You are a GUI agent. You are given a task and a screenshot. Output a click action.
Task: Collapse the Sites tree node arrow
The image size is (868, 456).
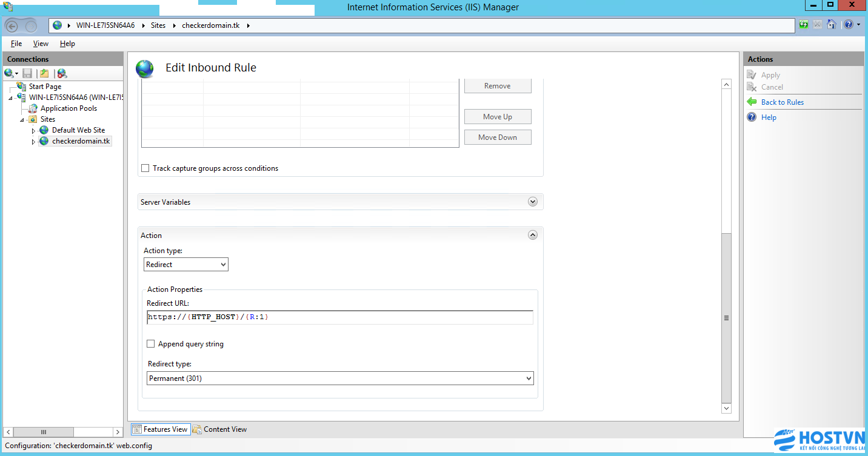(22, 120)
